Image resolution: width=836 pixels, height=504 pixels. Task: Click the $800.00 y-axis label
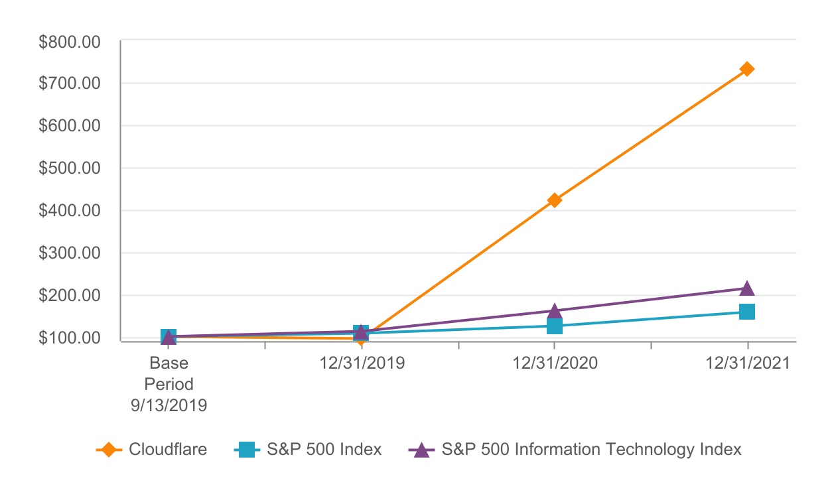click(x=70, y=42)
